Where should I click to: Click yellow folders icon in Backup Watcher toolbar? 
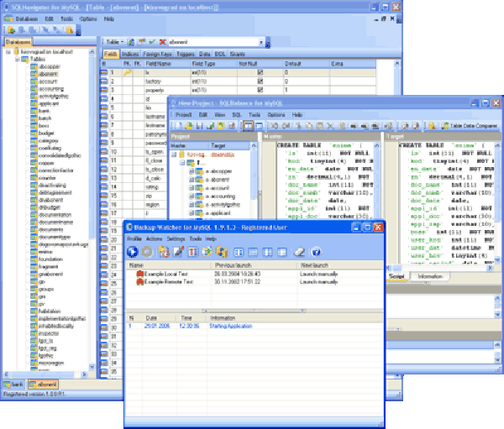(222, 252)
